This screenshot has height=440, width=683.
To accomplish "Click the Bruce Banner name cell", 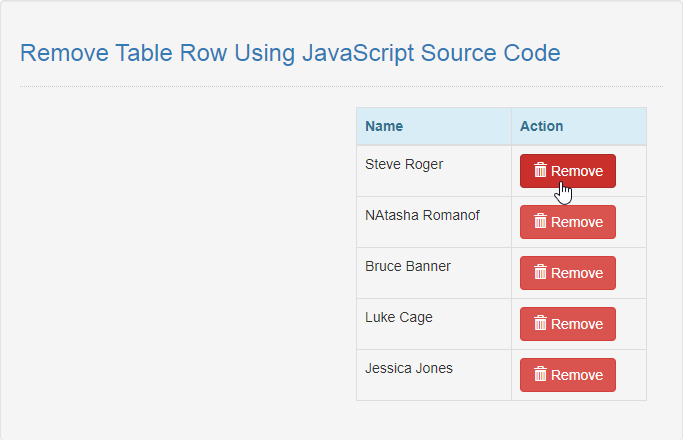I will (434, 273).
